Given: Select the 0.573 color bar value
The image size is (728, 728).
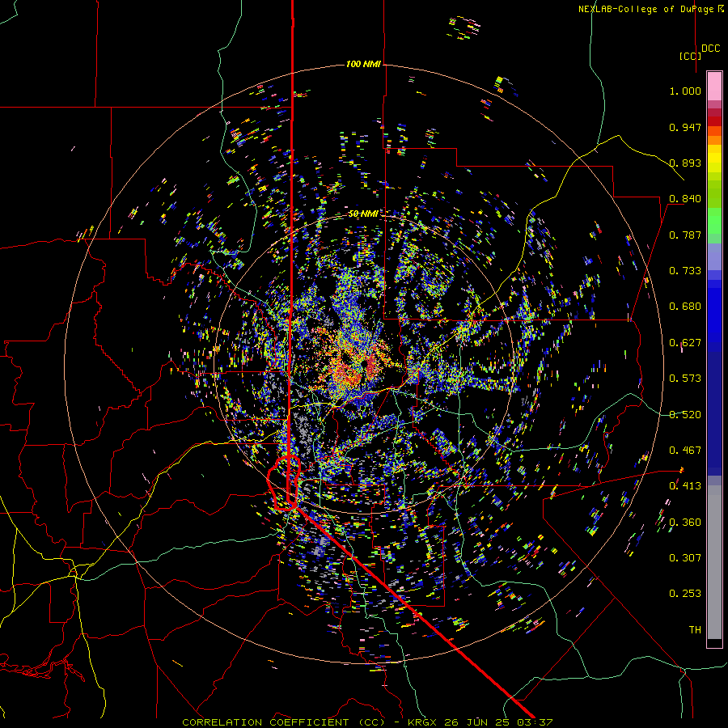Looking at the screenshot, I should (685, 379).
